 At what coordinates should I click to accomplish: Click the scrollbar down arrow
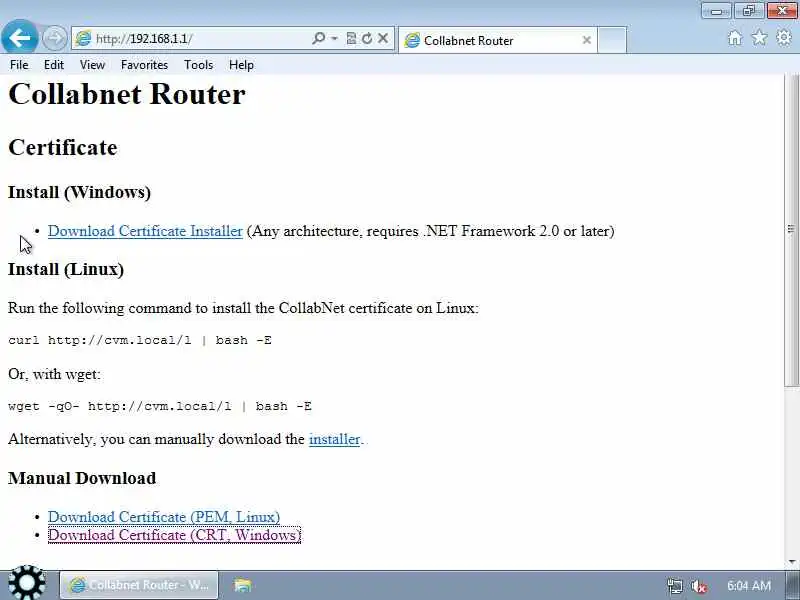792,562
